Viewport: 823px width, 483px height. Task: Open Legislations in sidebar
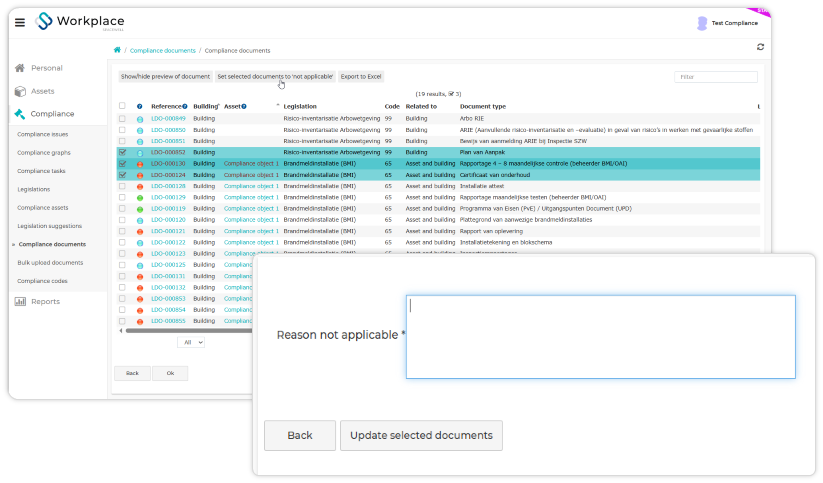(x=34, y=190)
